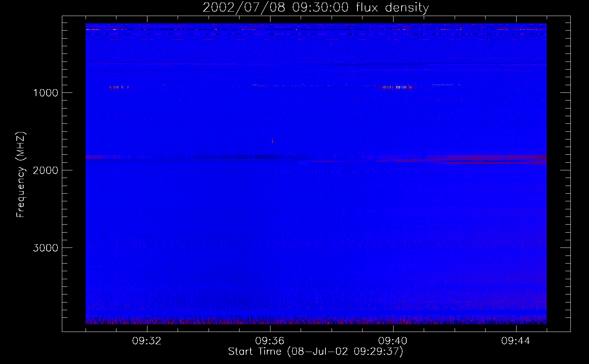Click the bright burst spike near 09:36
589x364 pixels.
click(272, 141)
